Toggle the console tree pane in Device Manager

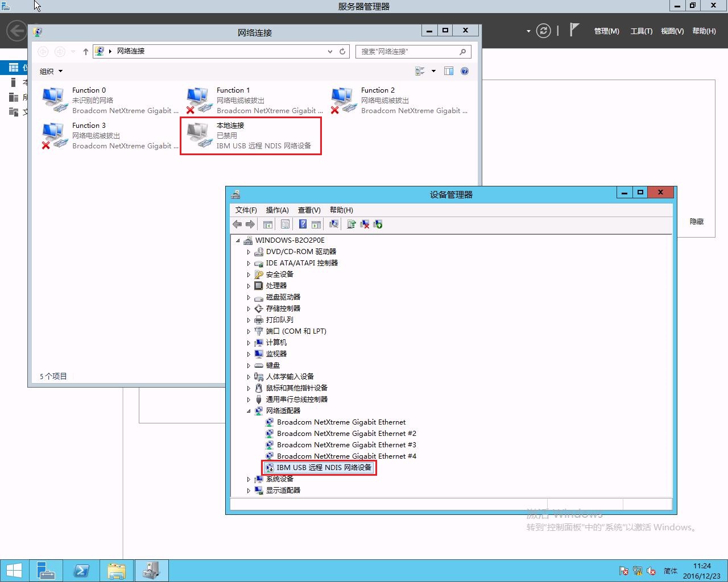[x=267, y=224]
